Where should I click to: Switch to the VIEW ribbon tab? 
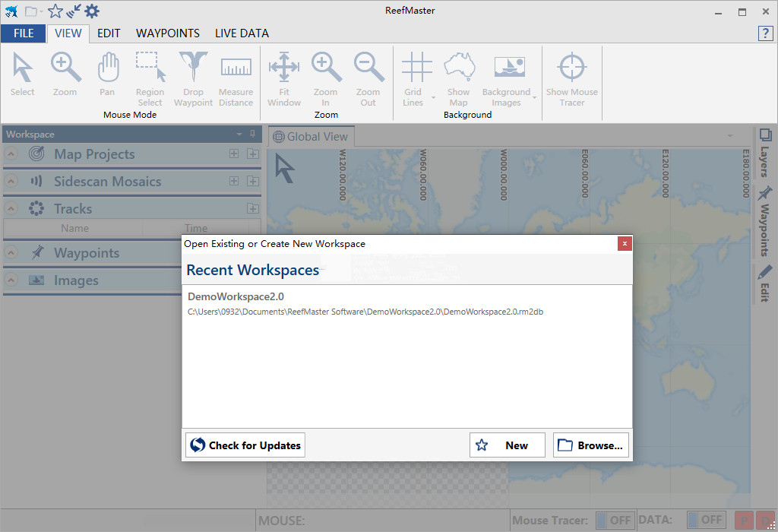point(68,33)
